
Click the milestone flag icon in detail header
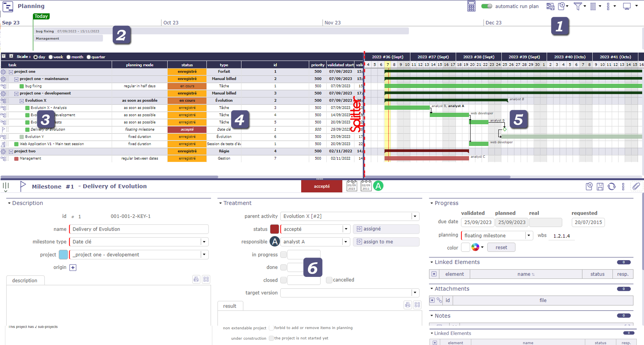[x=23, y=186]
